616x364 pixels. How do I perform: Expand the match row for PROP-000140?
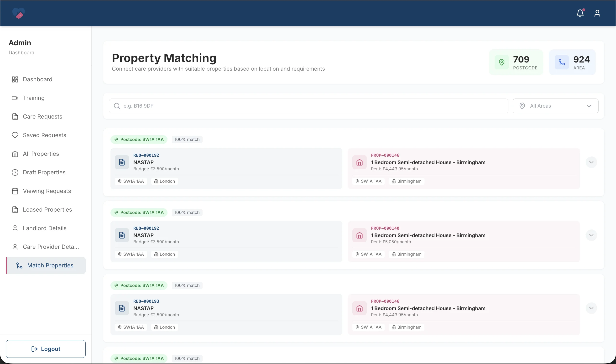pos(591,235)
